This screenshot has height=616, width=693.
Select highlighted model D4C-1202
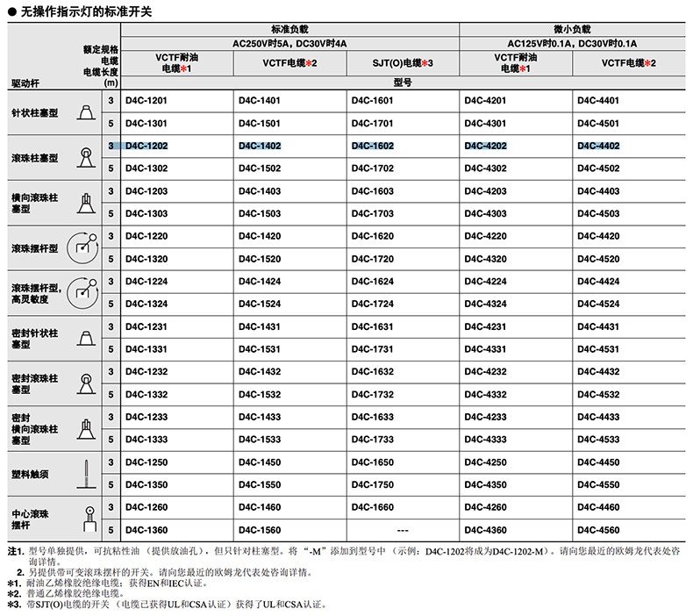coord(146,146)
